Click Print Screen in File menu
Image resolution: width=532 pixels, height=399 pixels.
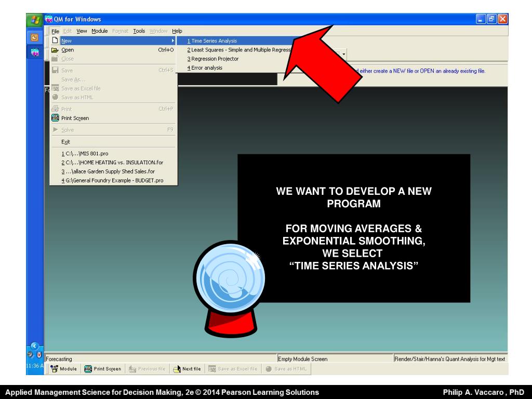[113, 118]
